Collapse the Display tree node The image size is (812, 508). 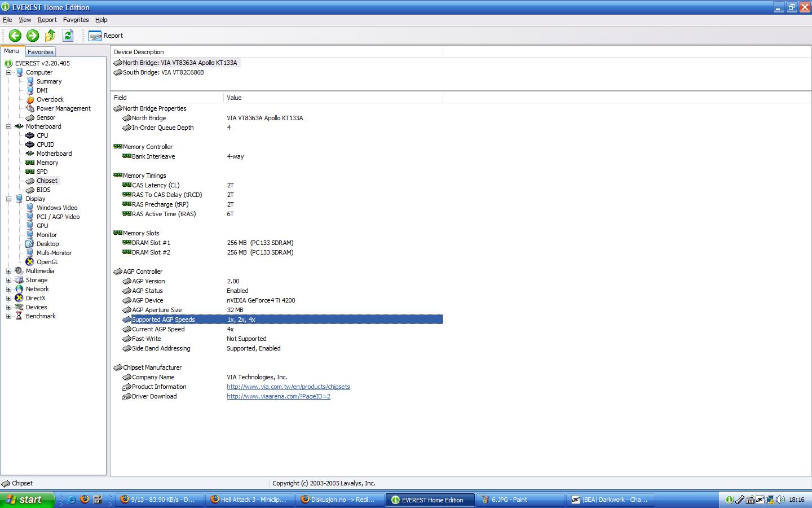click(x=8, y=199)
